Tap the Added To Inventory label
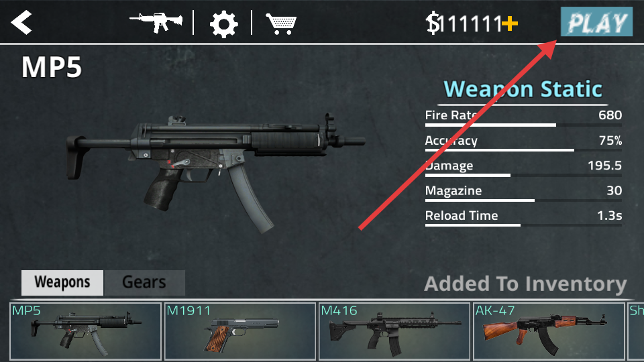This screenshot has height=362, width=644. click(x=525, y=284)
